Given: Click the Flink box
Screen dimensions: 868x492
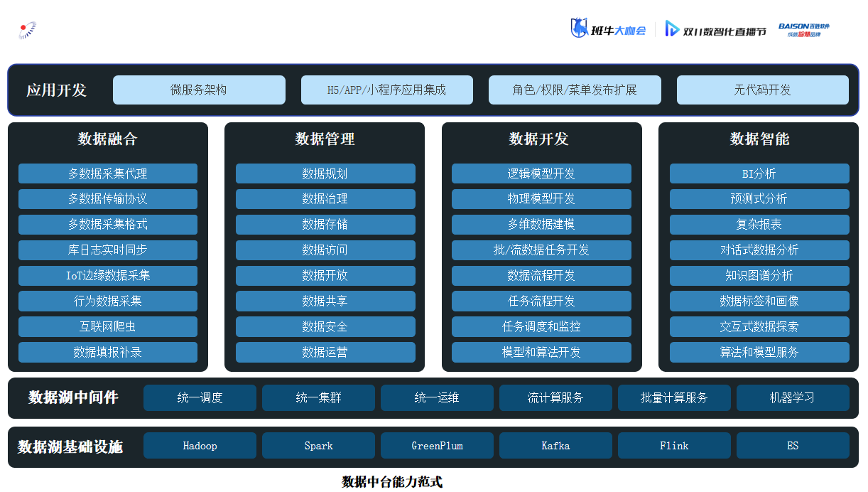Looking at the screenshot, I should tap(674, 446).
